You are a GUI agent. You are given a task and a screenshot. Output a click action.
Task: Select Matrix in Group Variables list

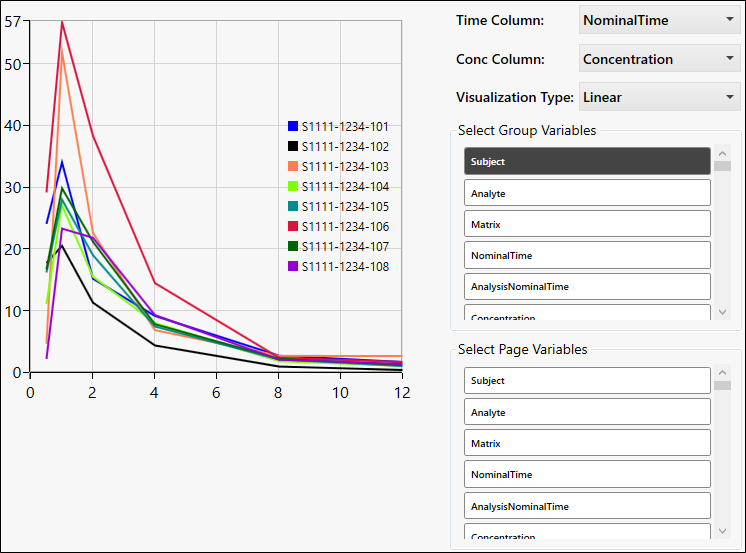(587, 224)
